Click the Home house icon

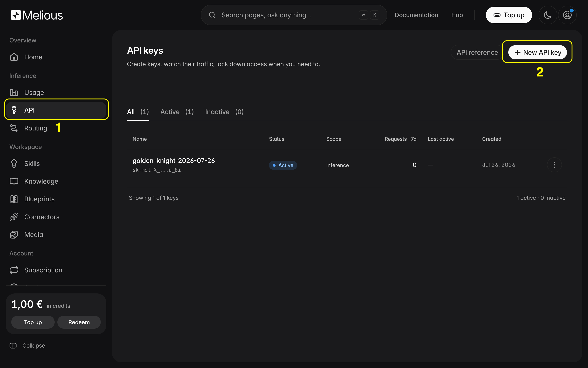(14, 57)
